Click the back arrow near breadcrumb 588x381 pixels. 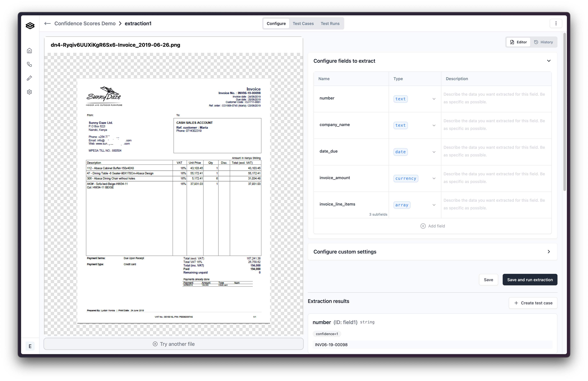tap(47, 24)
